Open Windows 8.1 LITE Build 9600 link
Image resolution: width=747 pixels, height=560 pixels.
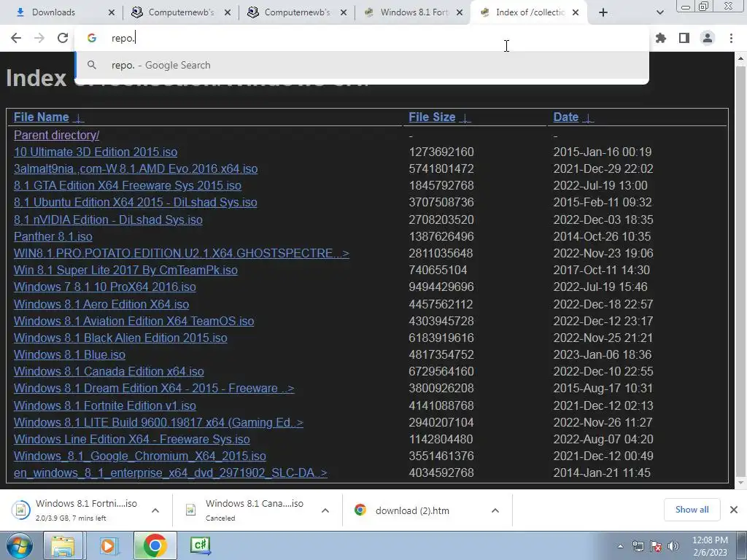pyautogui.click(x=158, y=422)
